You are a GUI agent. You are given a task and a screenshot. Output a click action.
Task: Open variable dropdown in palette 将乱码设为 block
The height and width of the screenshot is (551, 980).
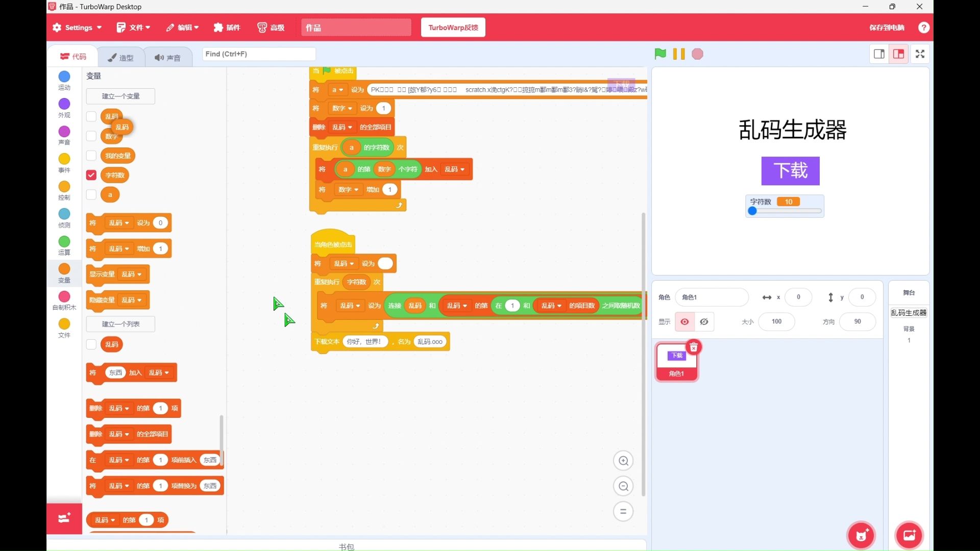[x=119, y=223]
